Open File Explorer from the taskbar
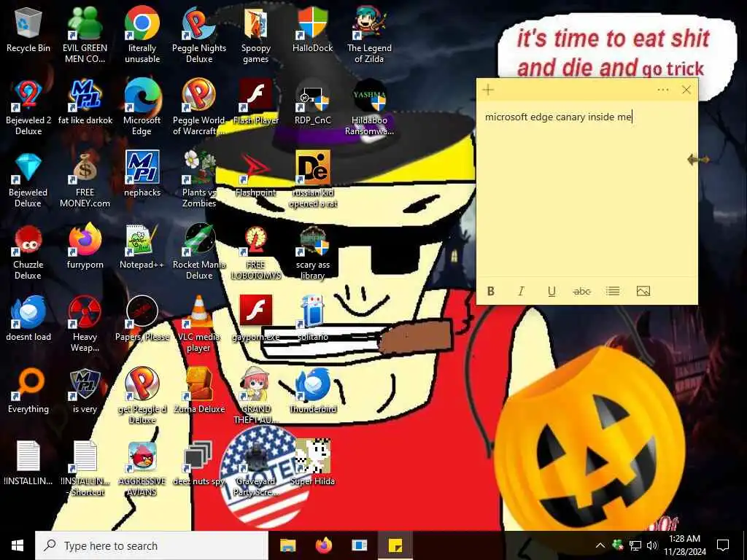The image size is (747, 560). 287,545
